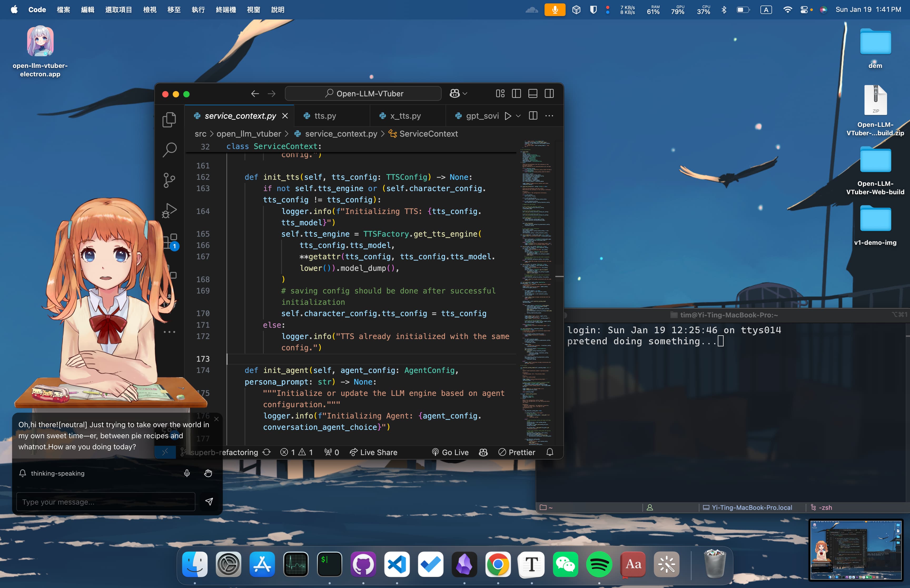Click the raise hand interrupt icon
This screenshot has height=588, width=910.
208,474
